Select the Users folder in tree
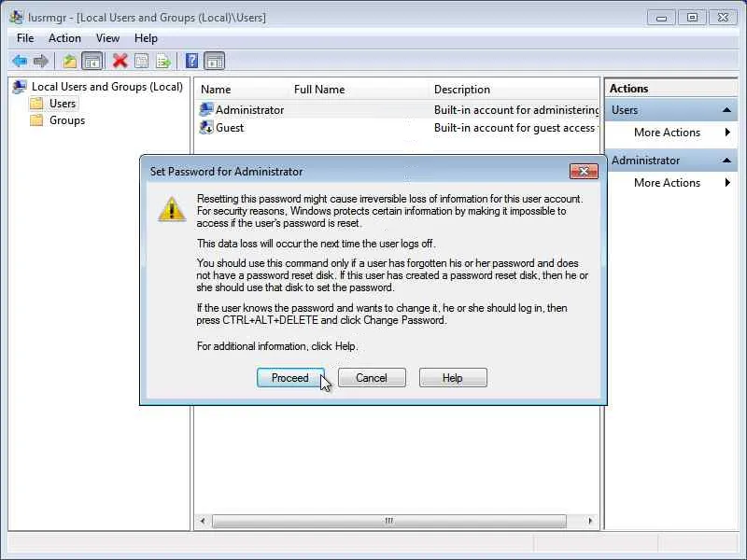747x560 pixels. (x=53, y=104)
